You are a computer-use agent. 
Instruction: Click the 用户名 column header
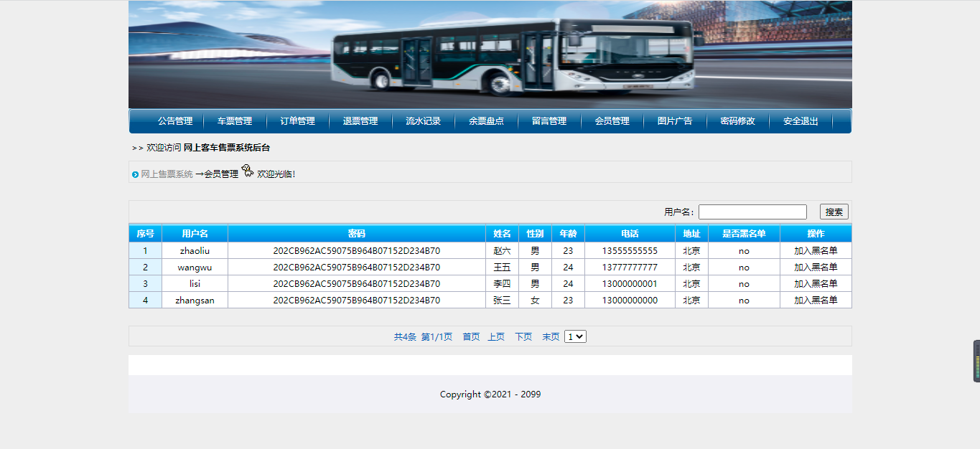(195, 234)
